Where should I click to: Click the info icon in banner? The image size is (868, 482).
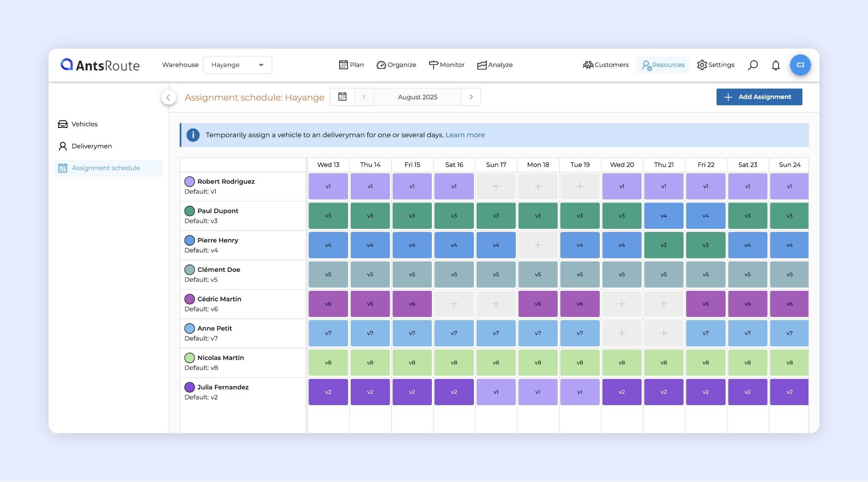[193, 135]
